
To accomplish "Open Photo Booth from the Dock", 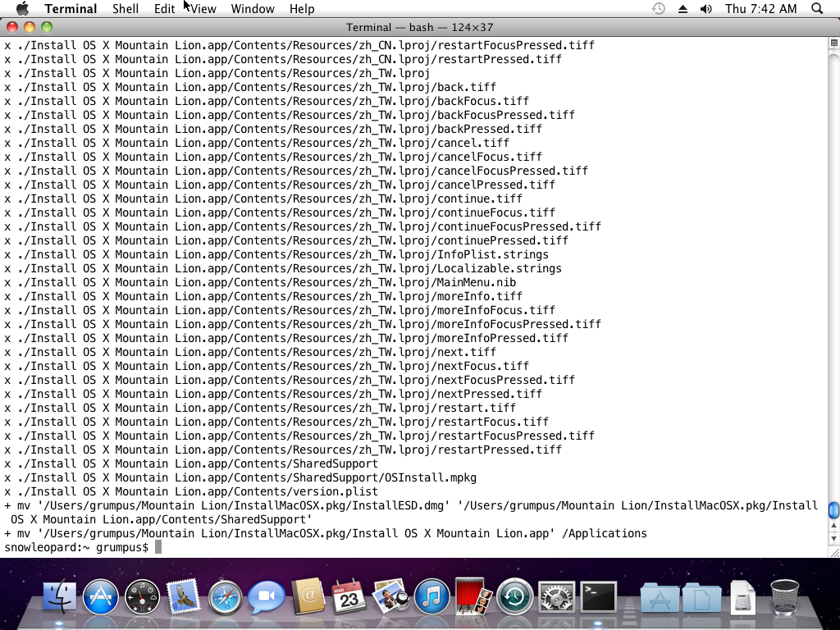I will click(473, 596).
